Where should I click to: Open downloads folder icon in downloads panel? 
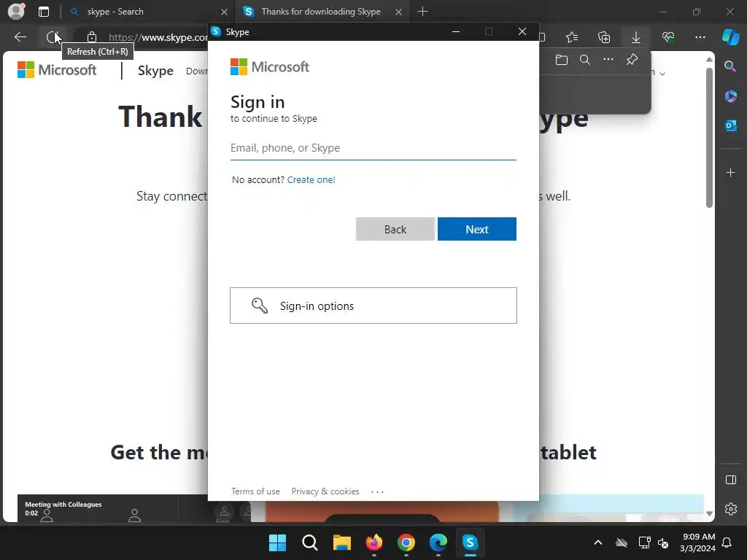(x=562, y=60)
